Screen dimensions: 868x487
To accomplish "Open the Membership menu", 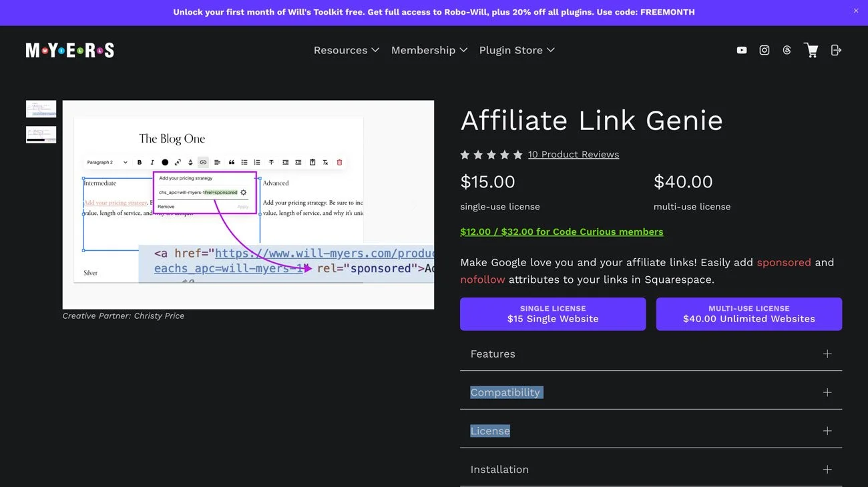I will coord(429,50).
